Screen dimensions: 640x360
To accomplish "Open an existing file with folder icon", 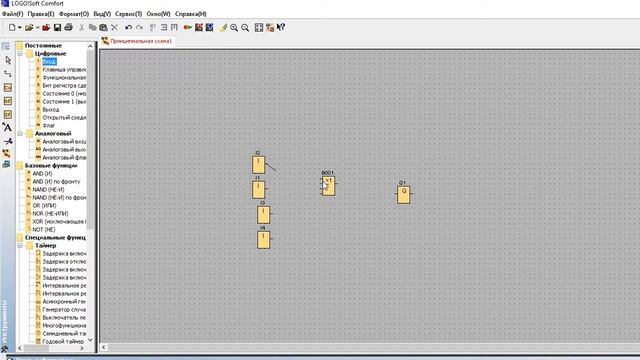I will pos(29,27).
